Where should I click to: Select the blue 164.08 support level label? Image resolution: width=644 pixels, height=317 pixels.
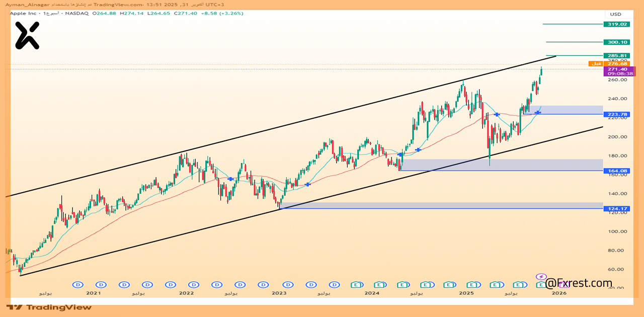[x=617, y=171]
